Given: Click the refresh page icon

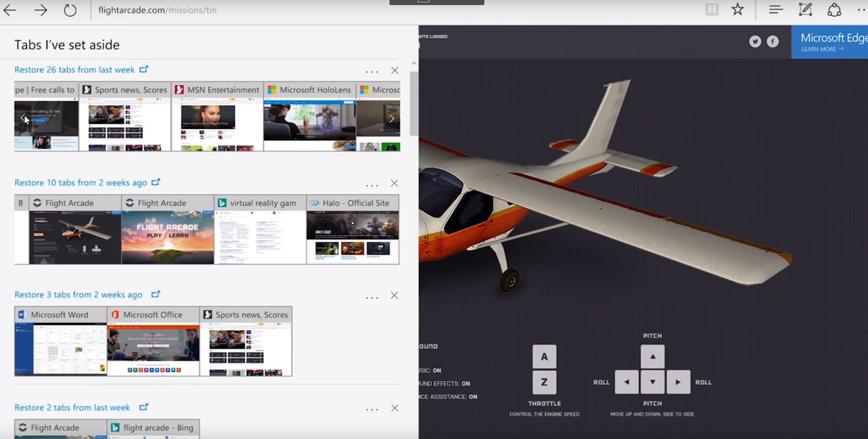Looking at the screenshot, I should [70, 10].
